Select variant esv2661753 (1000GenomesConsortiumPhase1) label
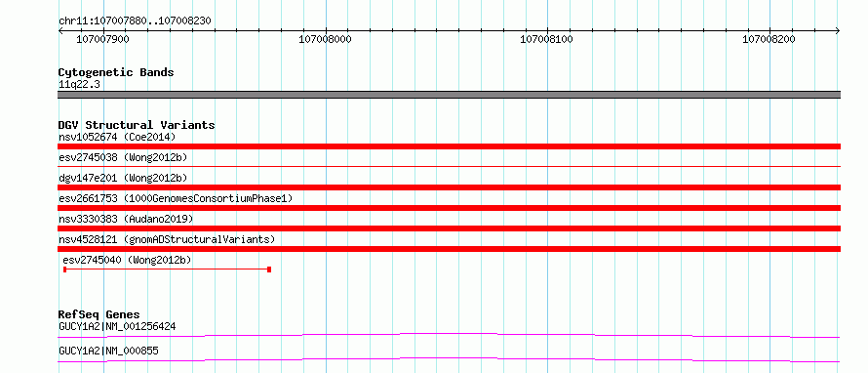 point(176,198)
